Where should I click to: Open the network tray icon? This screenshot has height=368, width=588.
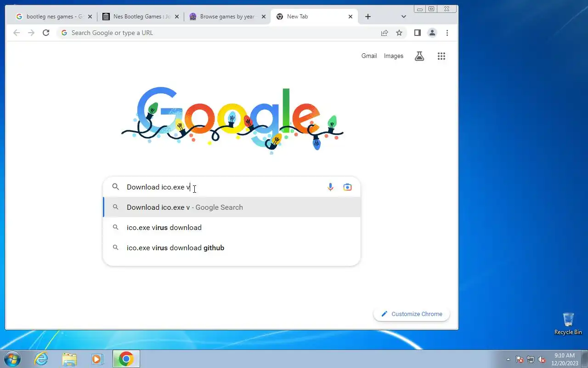(531, 359)
